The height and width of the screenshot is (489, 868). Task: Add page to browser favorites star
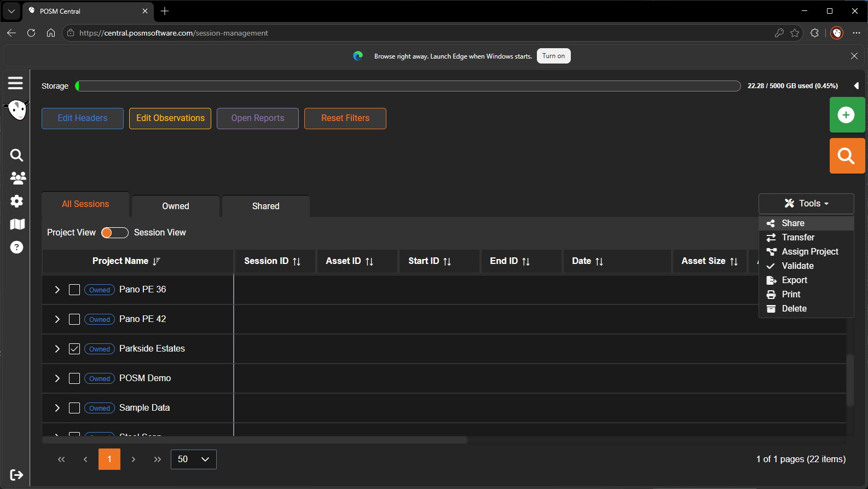(795, 33)
